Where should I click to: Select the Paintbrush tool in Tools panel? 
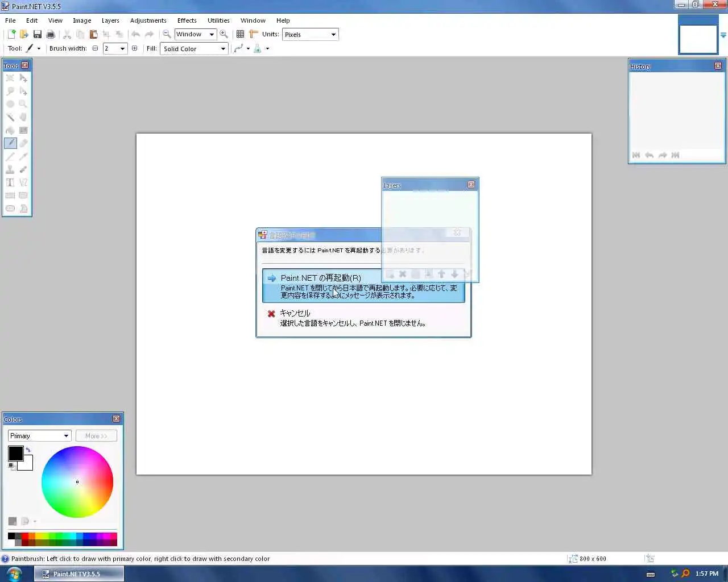point(10,143)
